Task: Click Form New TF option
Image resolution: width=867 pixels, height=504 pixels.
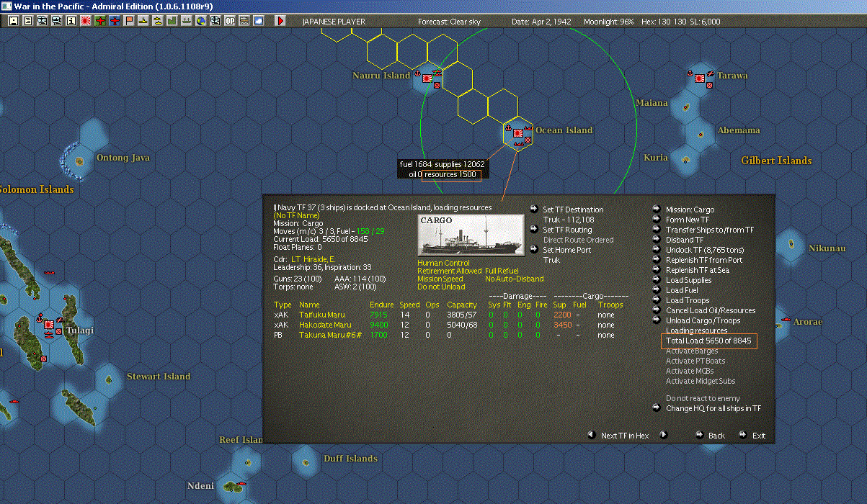Action: (687, 220)
